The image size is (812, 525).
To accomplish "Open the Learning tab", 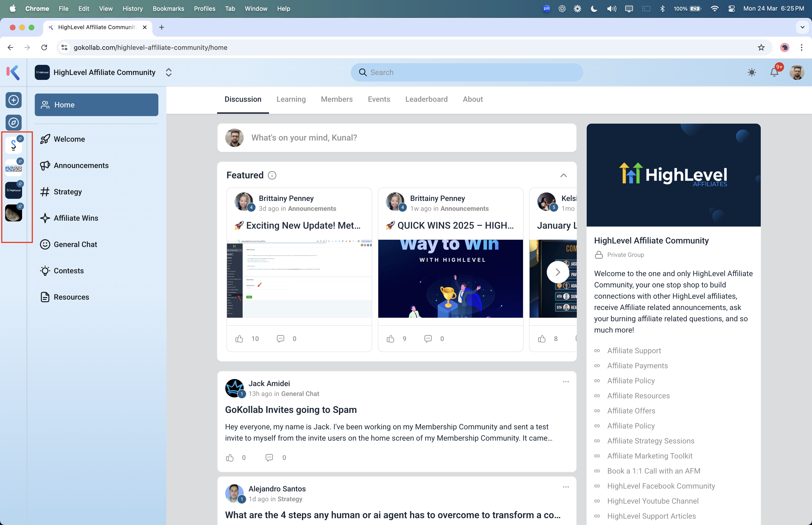I will [291, 99].
